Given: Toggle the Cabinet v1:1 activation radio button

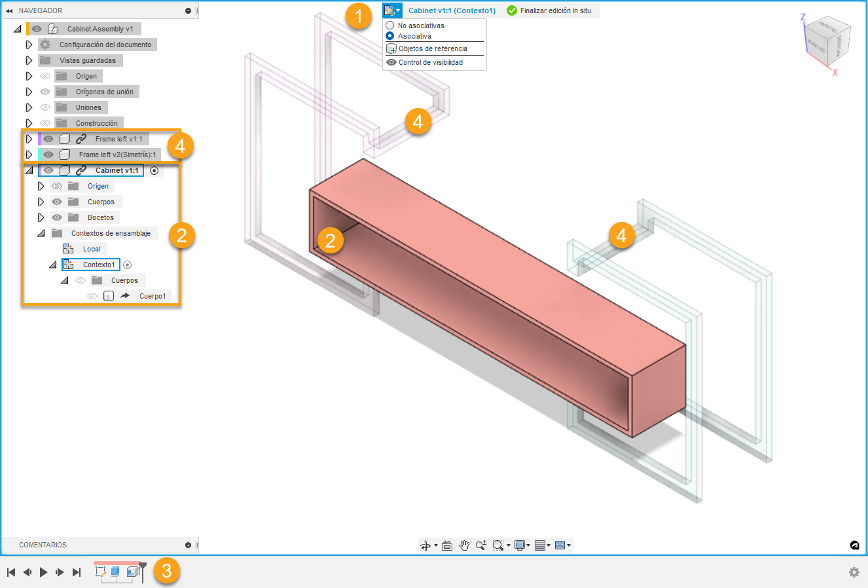Looking at the screenshot, I should pyautogui.click(x=154, y=170).
